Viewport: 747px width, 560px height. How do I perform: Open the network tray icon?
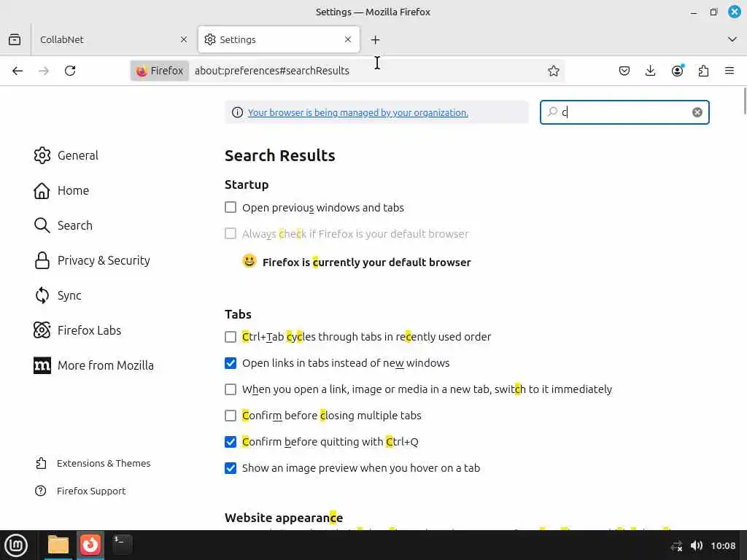click(x=676, y=545)
